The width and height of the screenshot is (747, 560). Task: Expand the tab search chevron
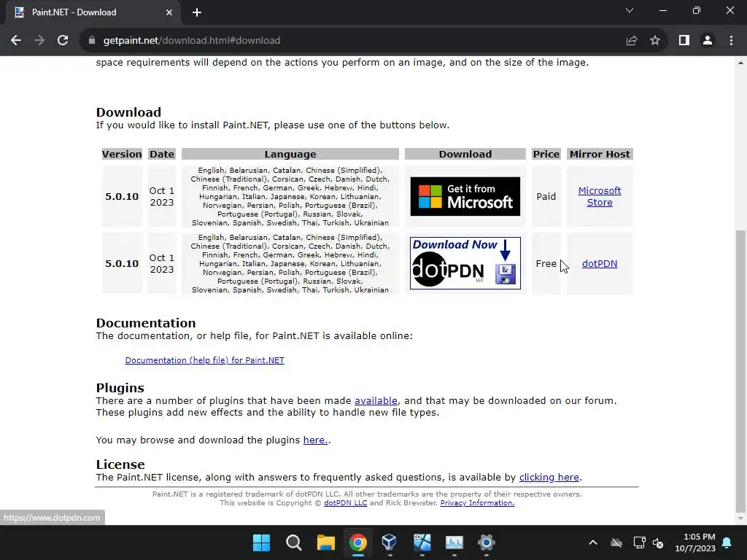[x=630, y=10]
